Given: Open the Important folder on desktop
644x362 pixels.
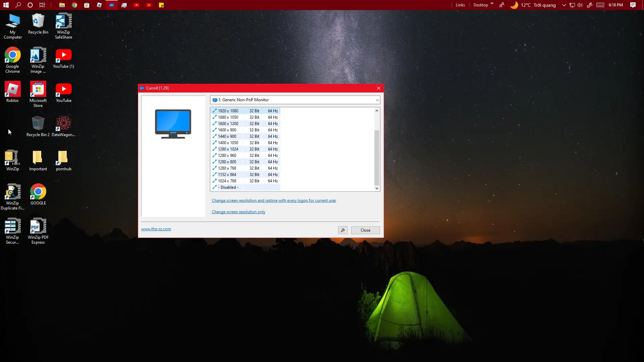Looking at the screenshot, I should click(x=38, y=160).
